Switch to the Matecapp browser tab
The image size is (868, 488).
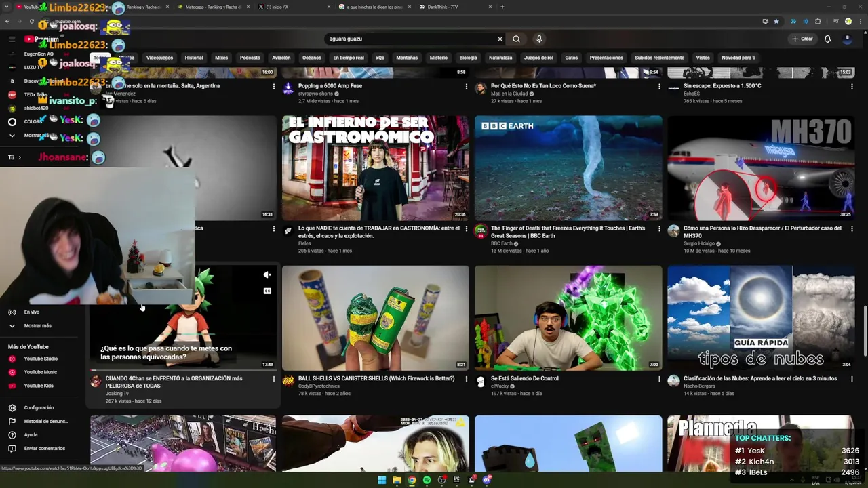pos(214,7)
